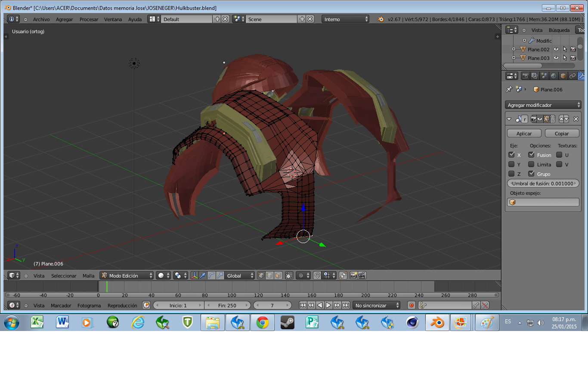Click the insert keyframes key icon in timeline
The width and height of the screenshot is (588, 381).
[x=476, y=305]
